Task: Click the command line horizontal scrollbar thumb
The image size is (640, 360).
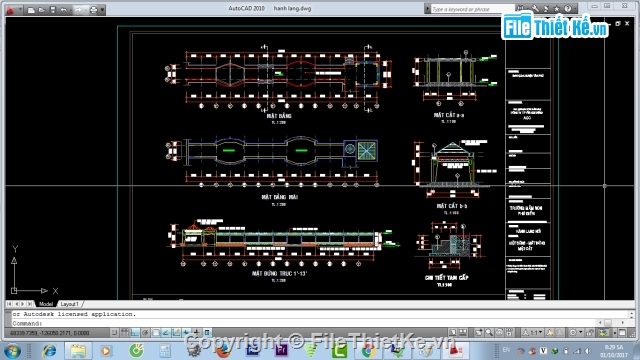Action: tap(608, 322)
